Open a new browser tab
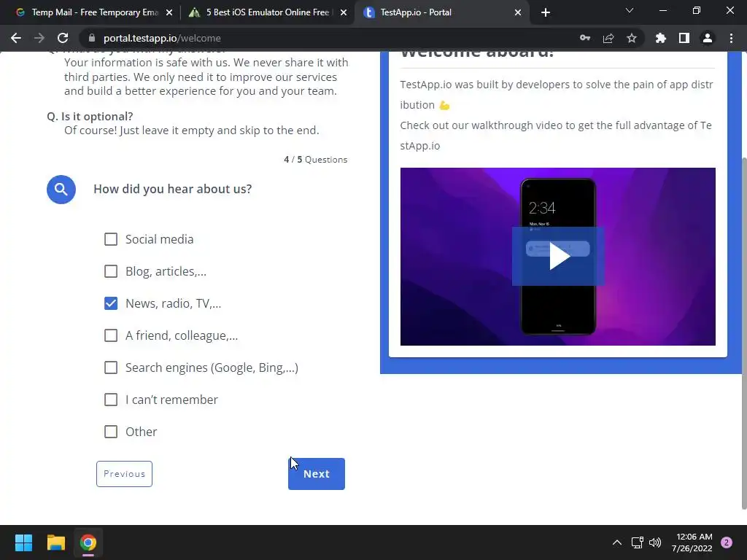 (546, 12)
